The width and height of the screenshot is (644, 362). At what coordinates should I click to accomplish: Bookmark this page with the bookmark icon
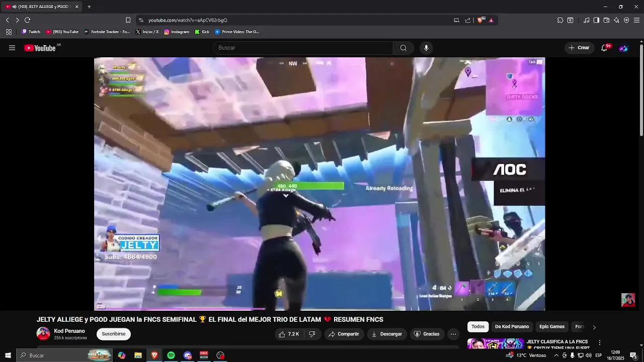pyautogui.click(x=128, y=20)
